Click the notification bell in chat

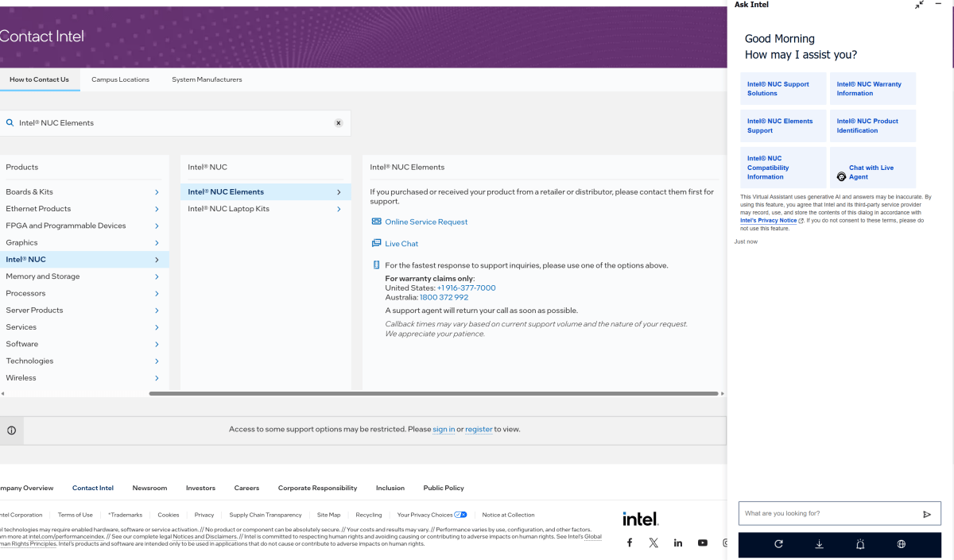coord(860,544)
